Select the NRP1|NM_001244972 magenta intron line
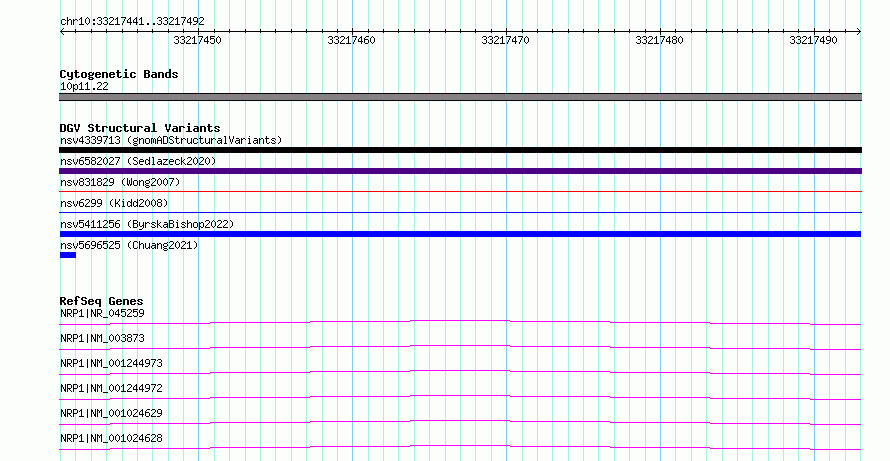This screenshot has width=890, height=461. click(460, 397)
